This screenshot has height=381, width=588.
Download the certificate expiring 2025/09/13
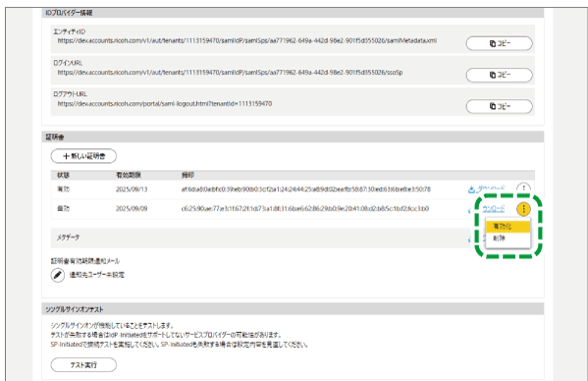coord(487,189)
